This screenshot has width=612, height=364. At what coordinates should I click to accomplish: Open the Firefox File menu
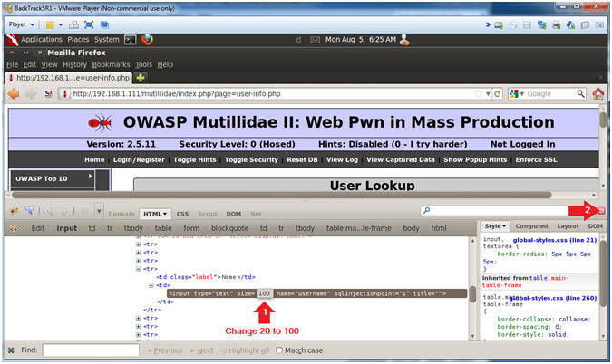(12, 64)
